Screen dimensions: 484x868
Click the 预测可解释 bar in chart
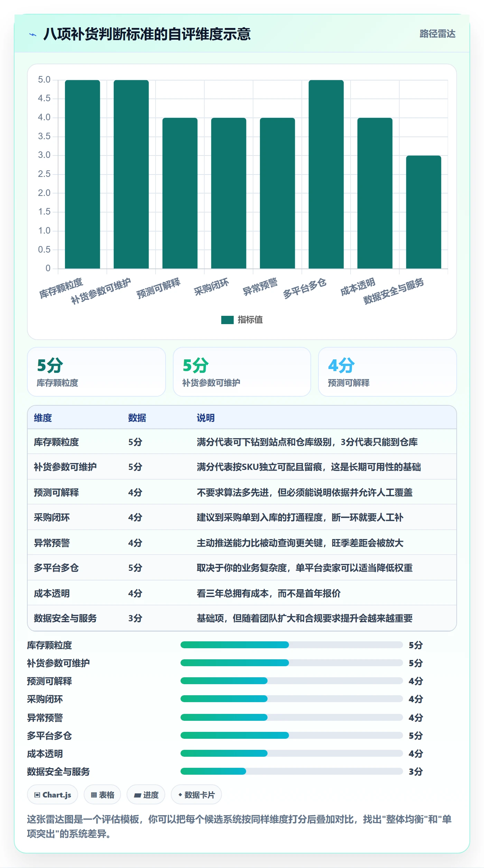point(180,193)
